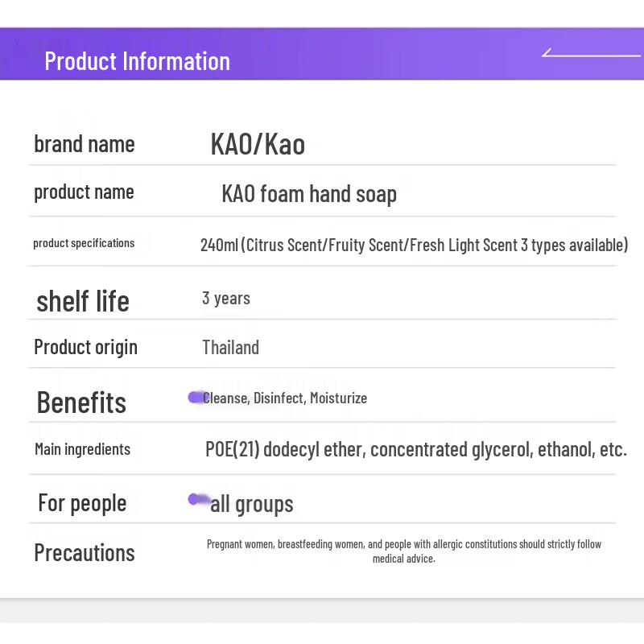
Task: Click the Thailand origin value
Action: click(x=230, y=348)
